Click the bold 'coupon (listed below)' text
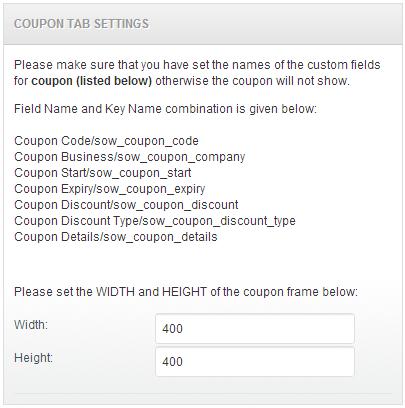Viewport: 405px width, 408px height. [92, 81]
